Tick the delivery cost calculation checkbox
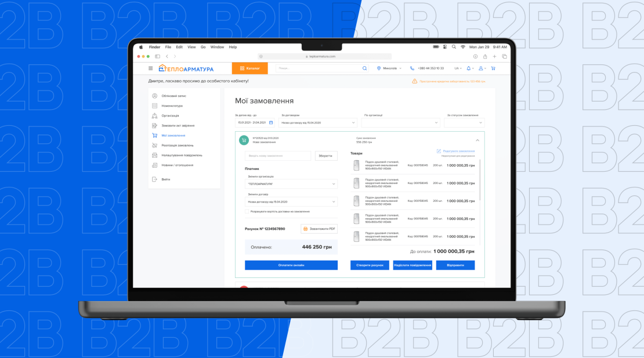This screenshot has width=644, height=358. tap(247, 211)
